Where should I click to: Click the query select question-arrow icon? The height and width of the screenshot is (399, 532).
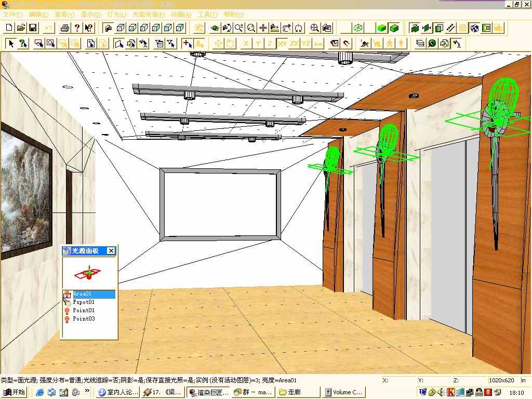(23, 44)
